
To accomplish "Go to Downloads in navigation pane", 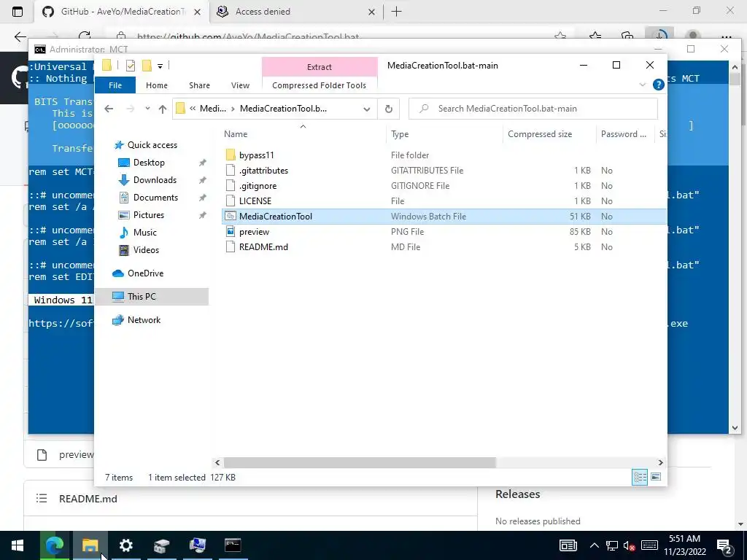I will (x=155, y=180).
